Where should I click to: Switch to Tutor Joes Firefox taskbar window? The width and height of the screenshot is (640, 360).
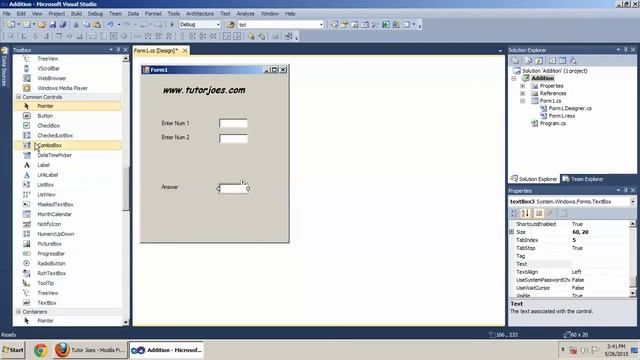point(90,350)
